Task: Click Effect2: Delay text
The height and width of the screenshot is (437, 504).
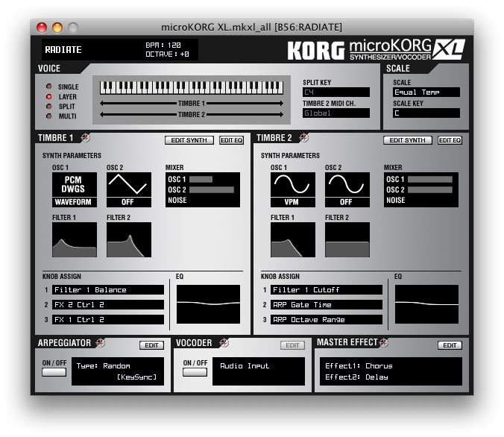Action: point(356,377)
